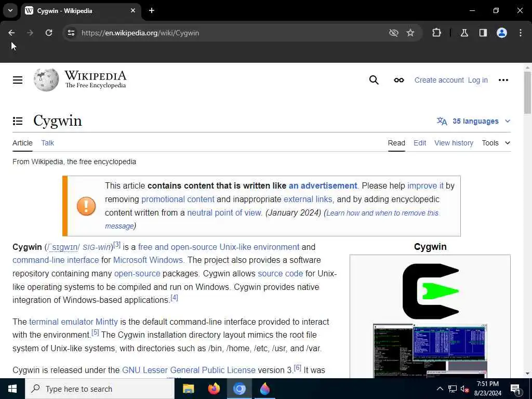Open the Wikipedia search magnifier
The height and width of the screenshot is (399, 532).
[x=374, y=80]
